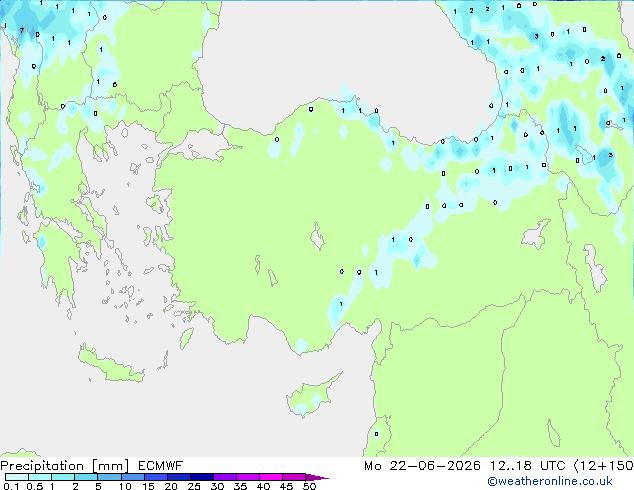Image resolution: width=634 pixels, height=490 pixels.
Task: Click the forecast date Mo 22-06-2026 text
Action: 422,466
